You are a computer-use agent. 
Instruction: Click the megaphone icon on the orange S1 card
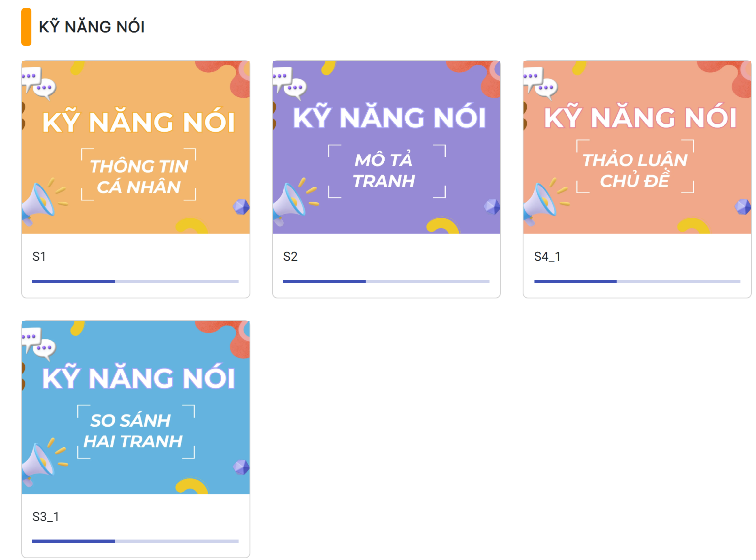(39, 201)
